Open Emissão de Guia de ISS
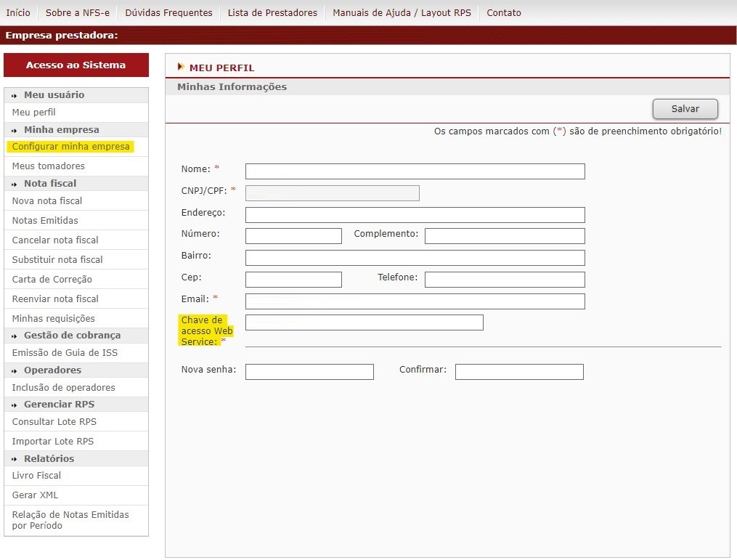 pyautogui.click(x=65, y=353)
